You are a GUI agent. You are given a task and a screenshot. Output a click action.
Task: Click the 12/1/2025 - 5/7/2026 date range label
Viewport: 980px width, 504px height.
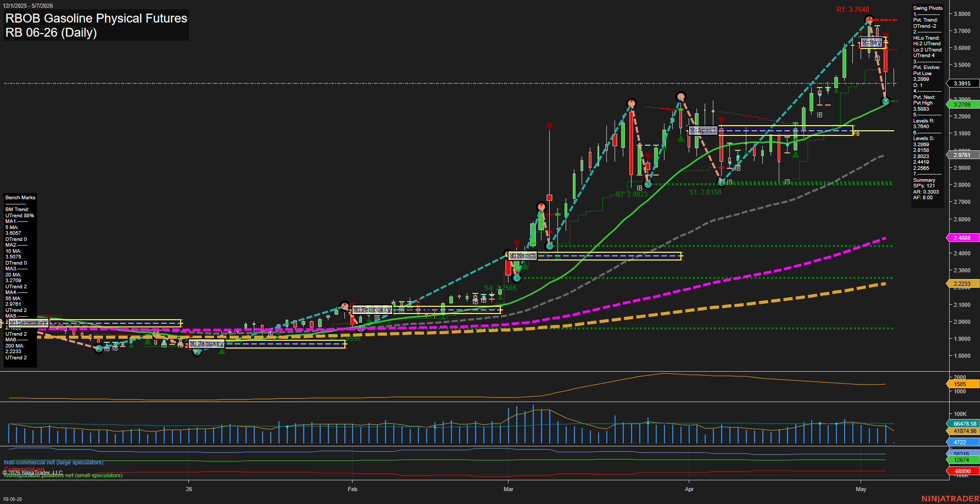pos(28,6)
